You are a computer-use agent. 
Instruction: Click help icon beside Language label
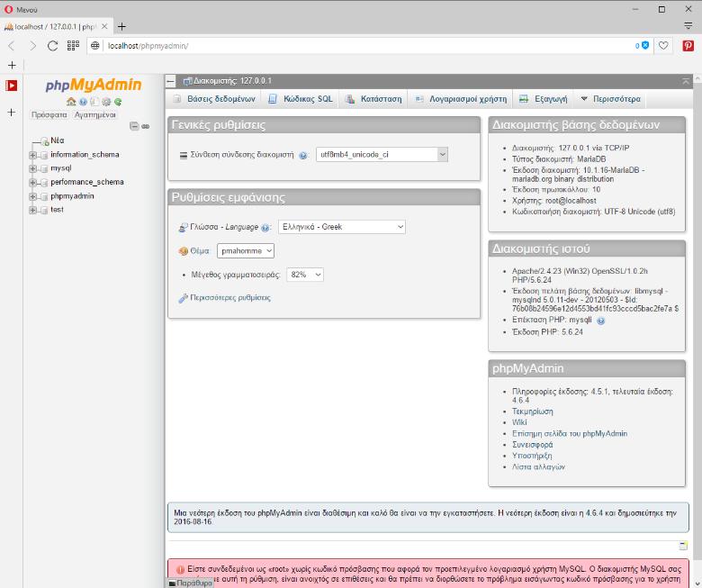(x=265, y=228)
